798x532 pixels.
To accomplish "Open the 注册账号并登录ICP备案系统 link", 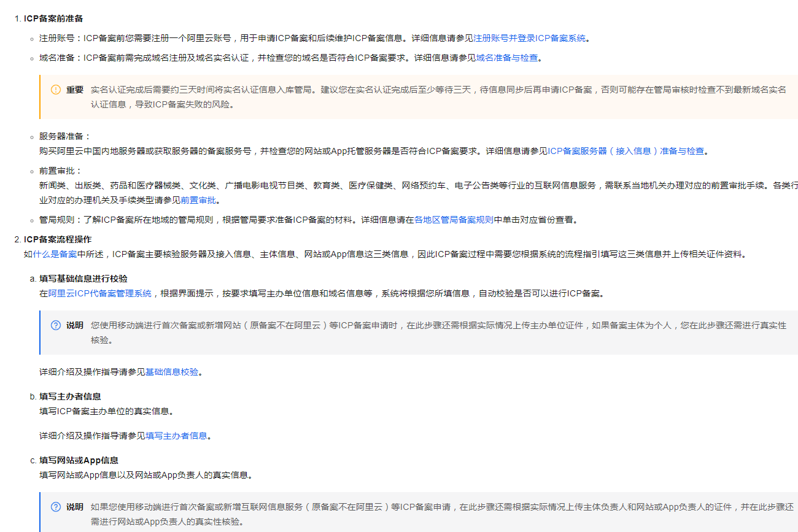I will [x=530, y=38].
